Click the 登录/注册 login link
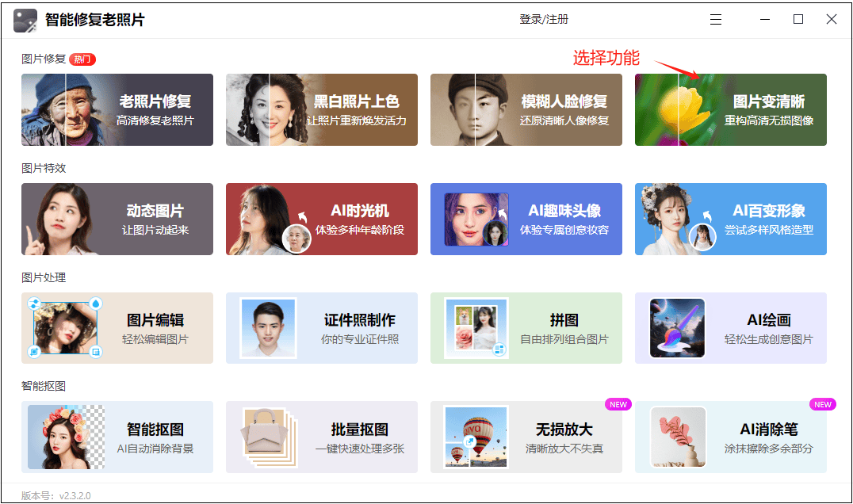The image size is (853, 504). [x=544, y=20]
